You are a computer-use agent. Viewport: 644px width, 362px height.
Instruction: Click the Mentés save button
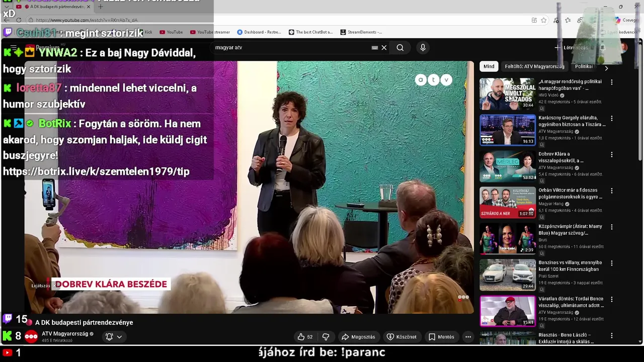click(x=441, y=337)
